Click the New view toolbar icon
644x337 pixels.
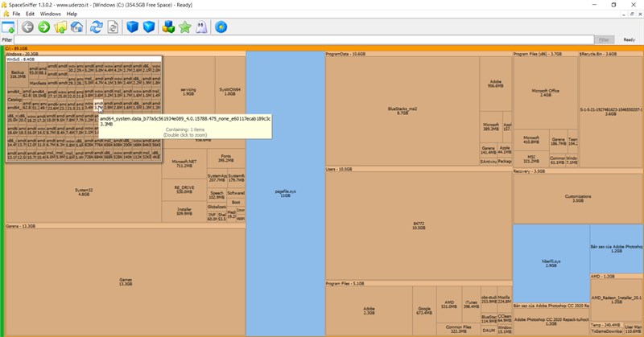[8, 27]
